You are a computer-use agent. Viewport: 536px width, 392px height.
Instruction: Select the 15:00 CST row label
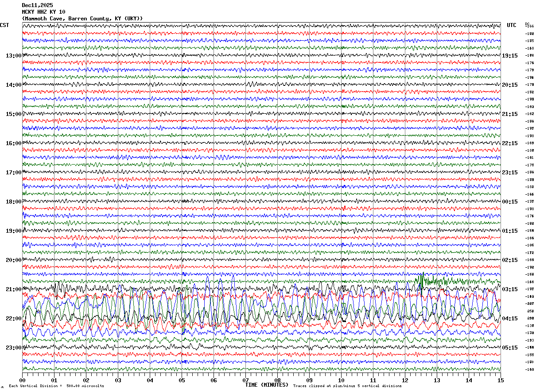[x=14, y=114]
